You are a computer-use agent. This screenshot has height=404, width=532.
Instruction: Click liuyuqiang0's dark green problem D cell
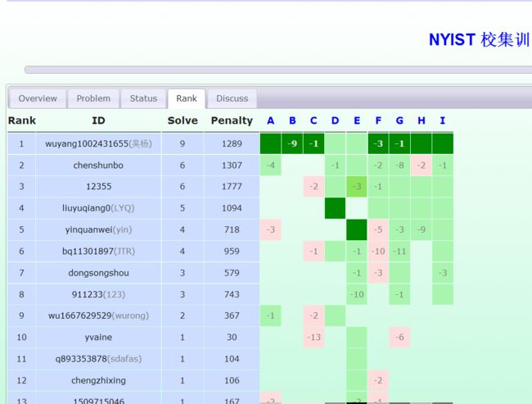[336, 208]
